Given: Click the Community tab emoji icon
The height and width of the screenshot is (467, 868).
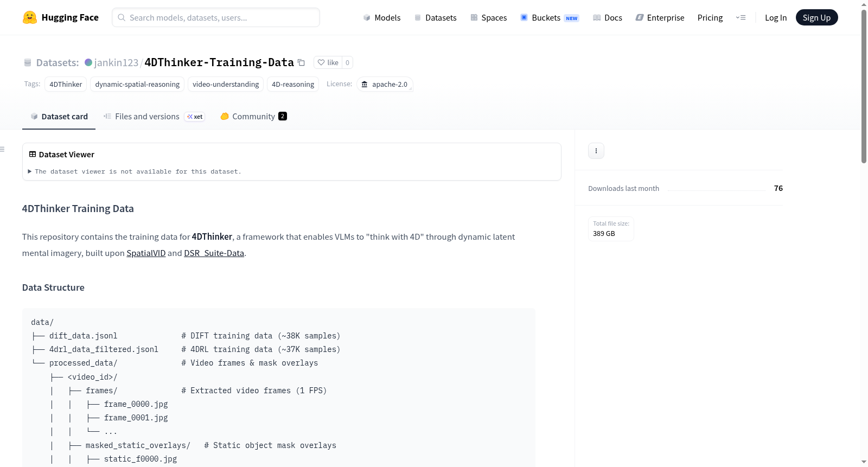Looking at the screenshot, I should pyautogui.click(x=225, y=117).
